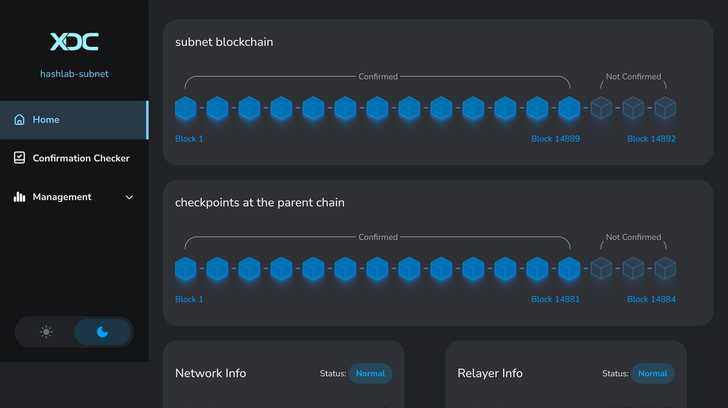Click the Block 14884 label in parent chain checkpoints
The width and height of the screenshot is (728, 408).
[651, 299]
